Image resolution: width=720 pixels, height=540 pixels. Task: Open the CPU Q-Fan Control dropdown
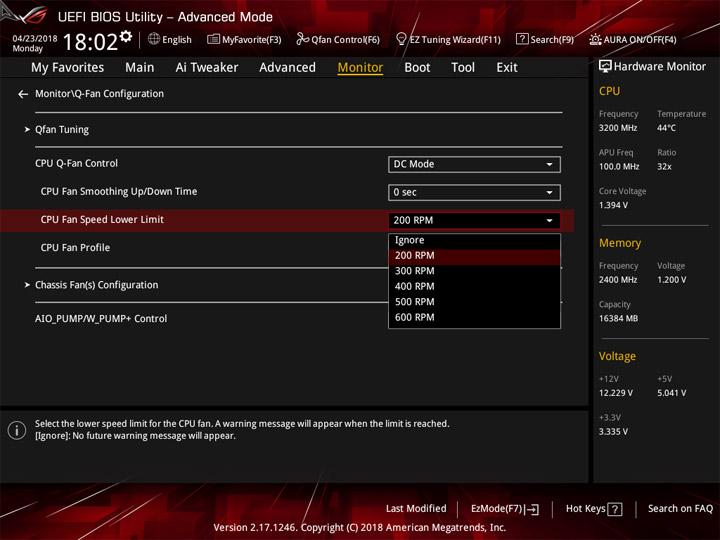[x=474, y=164]
